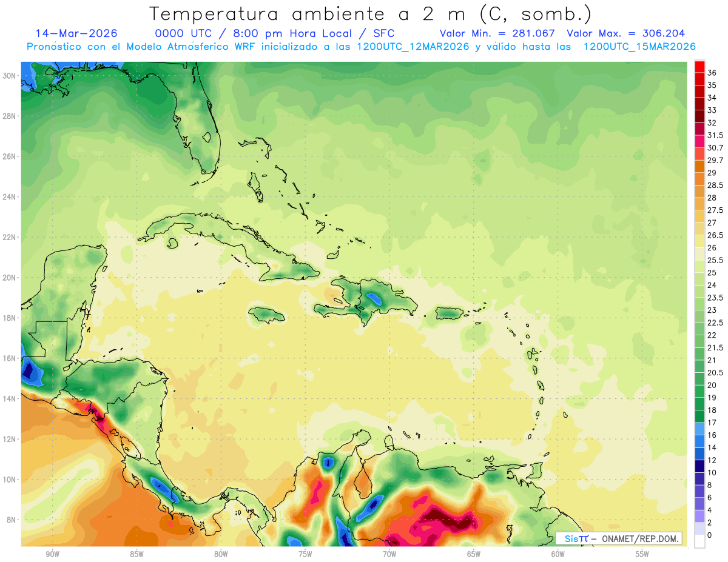The image size is (728, 562).
Task: Click the '24' legend label
Action: tap(712, 285)
